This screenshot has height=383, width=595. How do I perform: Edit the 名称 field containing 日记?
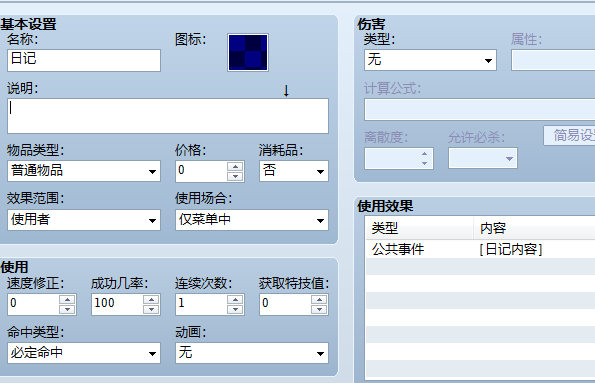point(84,60)
